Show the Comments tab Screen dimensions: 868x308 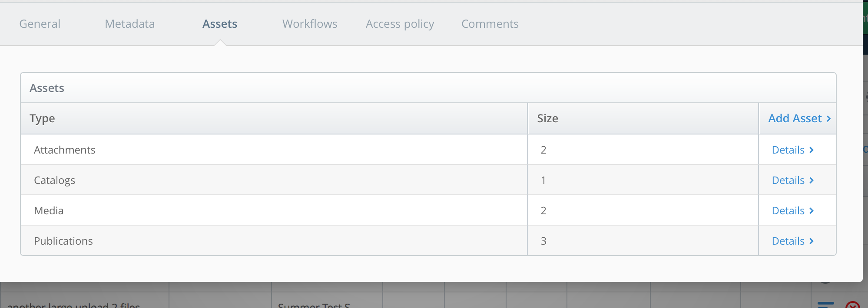click(x=490, y=24)
